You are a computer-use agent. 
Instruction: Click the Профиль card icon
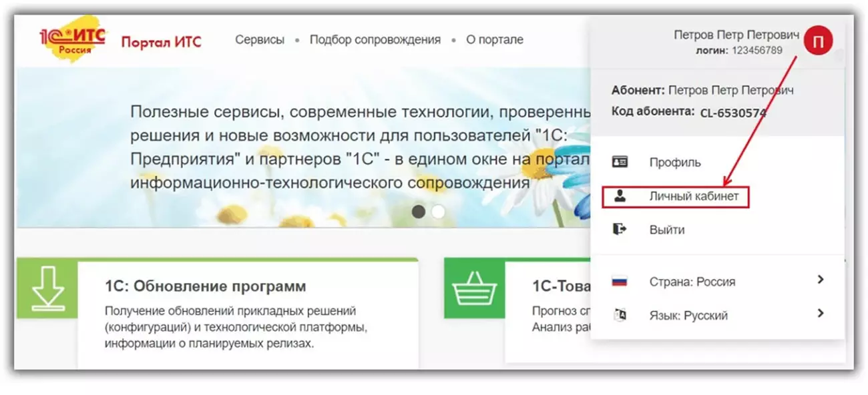620,162
